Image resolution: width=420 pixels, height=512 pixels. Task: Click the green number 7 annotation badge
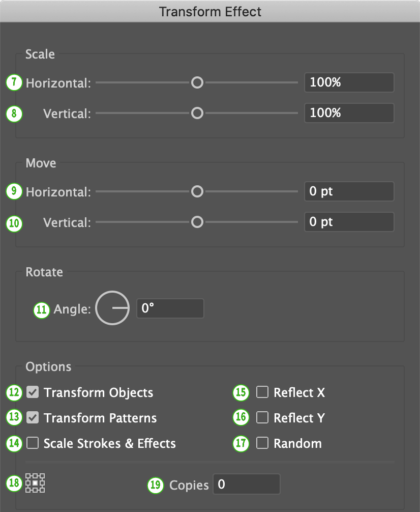tap(15, 82)
